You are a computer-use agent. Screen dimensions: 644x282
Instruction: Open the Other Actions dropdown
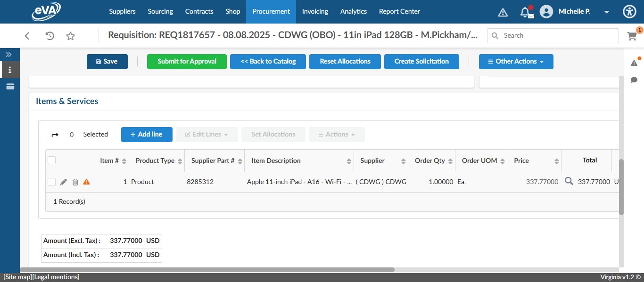516,61
